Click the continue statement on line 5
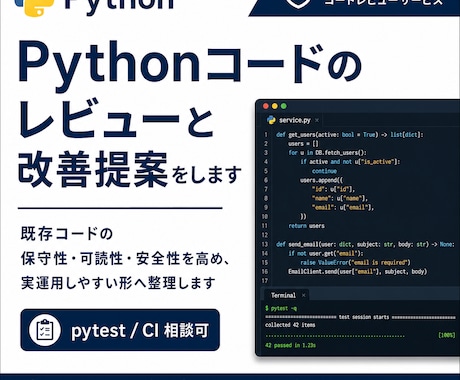This screenshot has height=380, width=460. point(324,171)
